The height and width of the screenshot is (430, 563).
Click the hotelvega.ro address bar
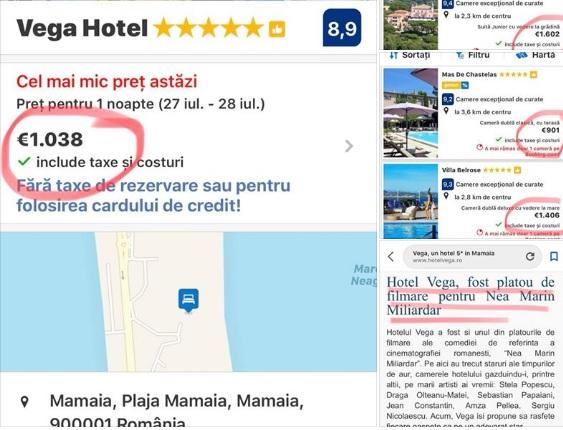pyautogui.click(x=463, y=256)
